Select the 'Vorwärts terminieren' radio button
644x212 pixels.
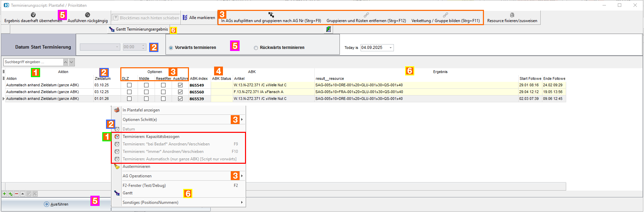tap(171, 48)
